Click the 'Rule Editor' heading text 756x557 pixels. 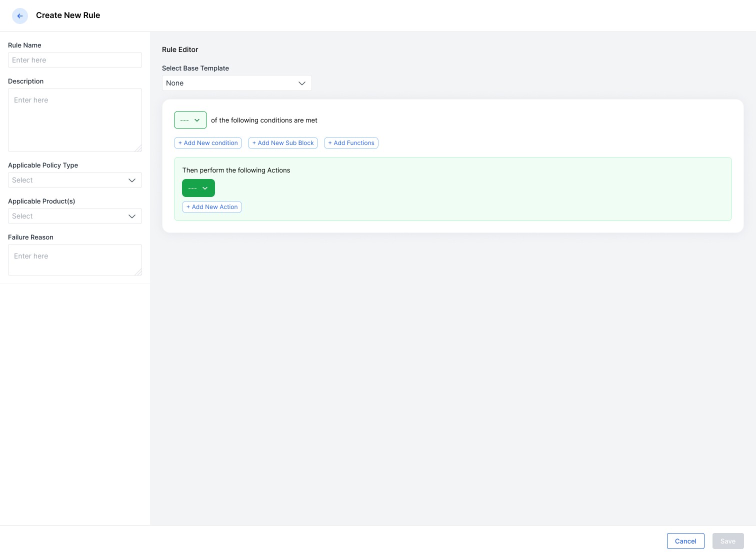pyautogui.click(x=180, y=49)
